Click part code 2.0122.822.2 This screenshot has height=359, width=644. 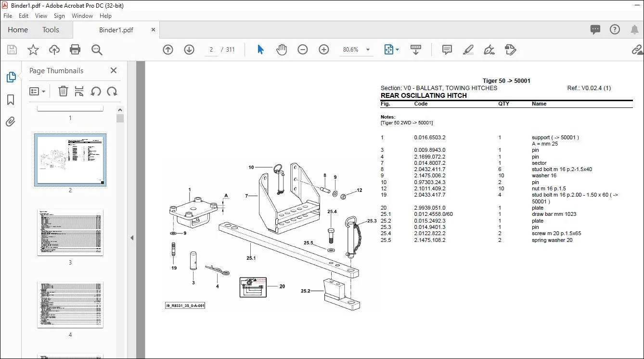430,234
